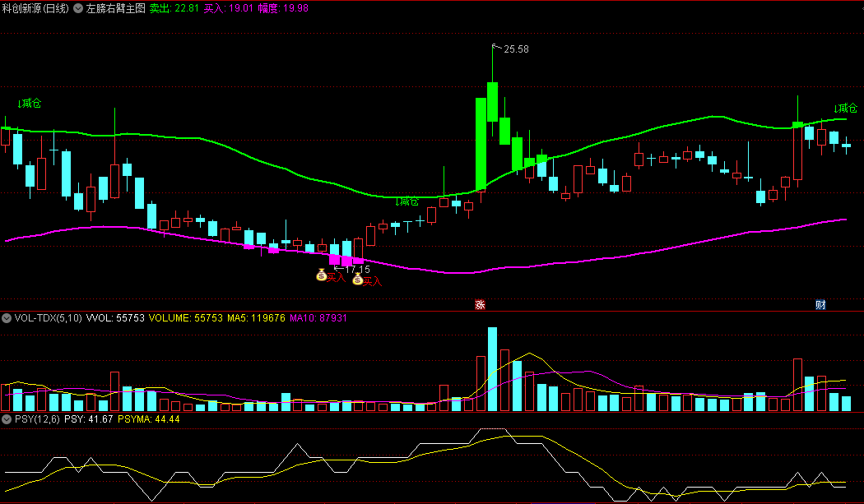Click the middle 减仓 signal label
The height and width of the screenshot is (504, 864).
[x=407, y=201]
